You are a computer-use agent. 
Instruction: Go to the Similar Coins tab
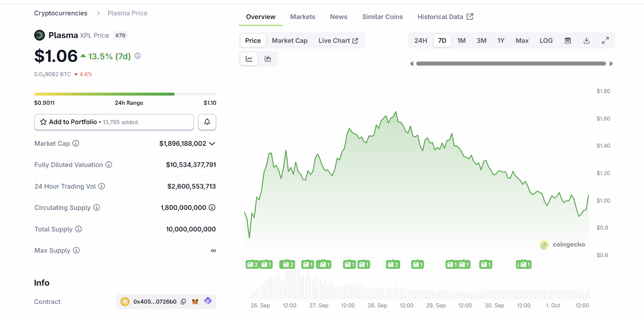coord(382,17)
